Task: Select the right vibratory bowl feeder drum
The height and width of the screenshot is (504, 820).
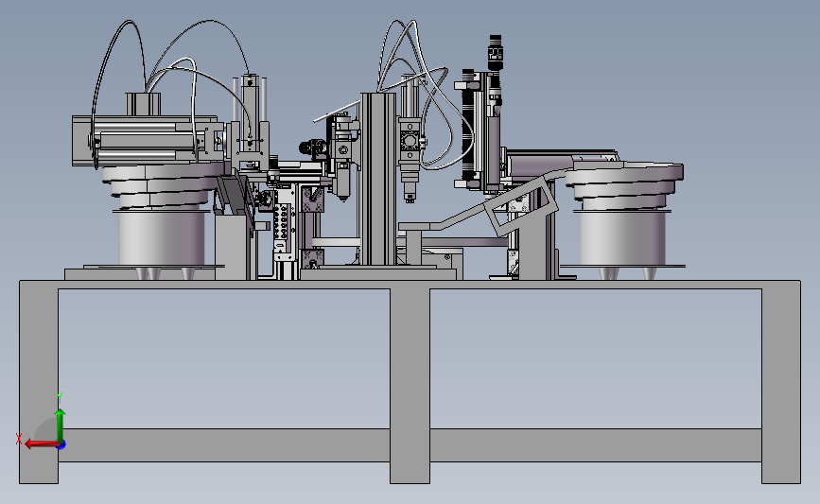Action: [x=622, y=236]
